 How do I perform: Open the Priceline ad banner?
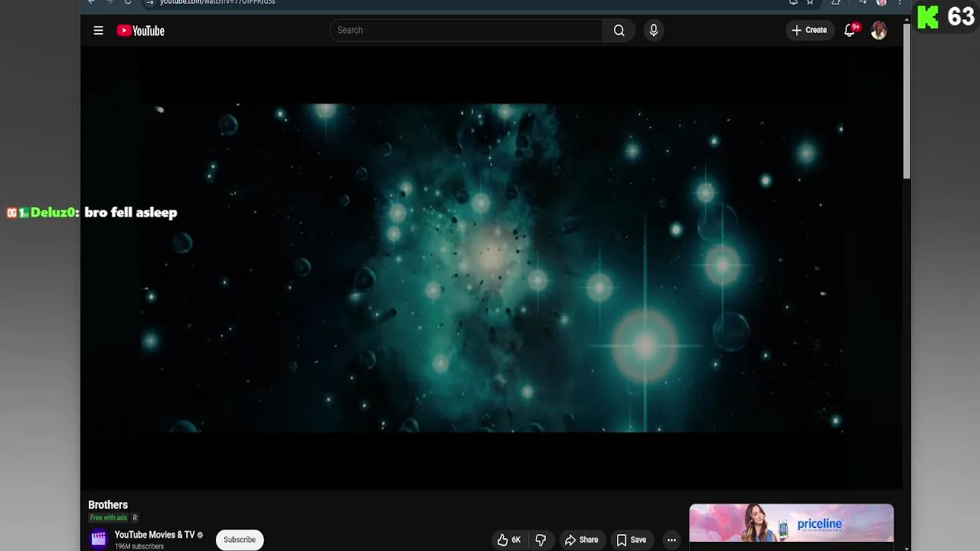(791, 523)
